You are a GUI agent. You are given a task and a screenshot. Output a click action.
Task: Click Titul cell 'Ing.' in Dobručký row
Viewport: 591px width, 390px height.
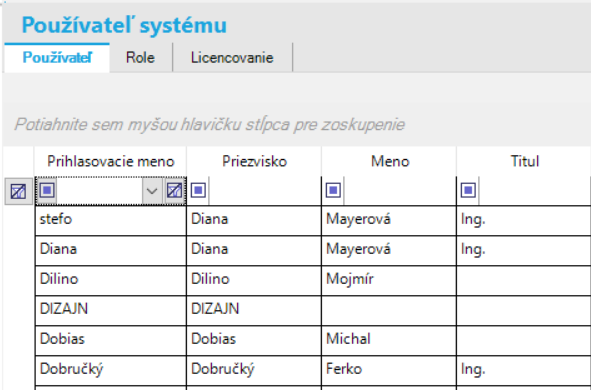point(524,370)
